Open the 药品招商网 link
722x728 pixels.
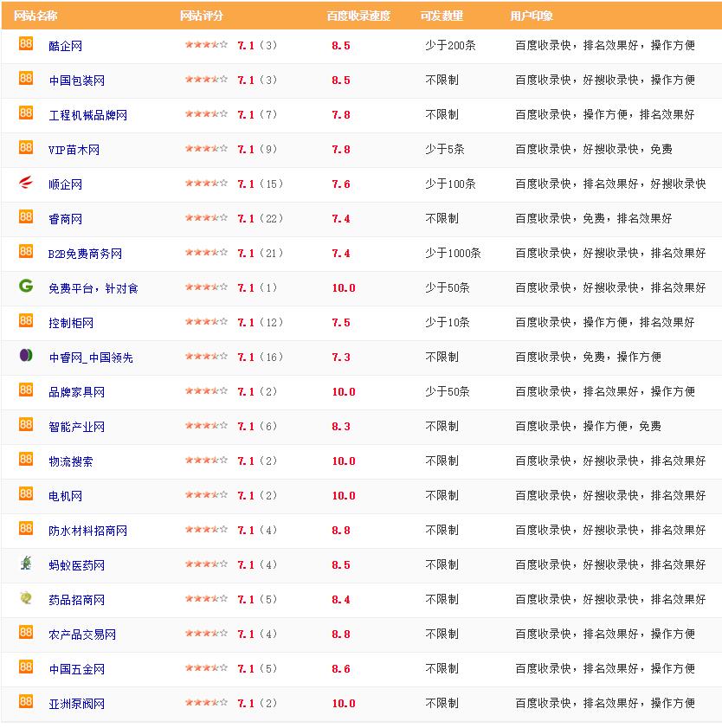76,600
